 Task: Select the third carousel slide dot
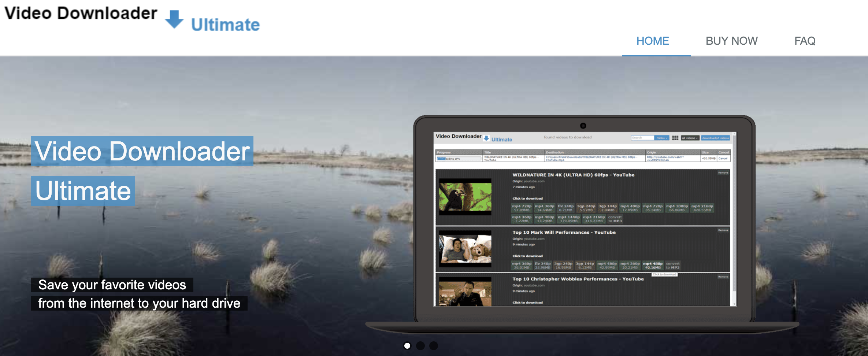tap(434, 345)
